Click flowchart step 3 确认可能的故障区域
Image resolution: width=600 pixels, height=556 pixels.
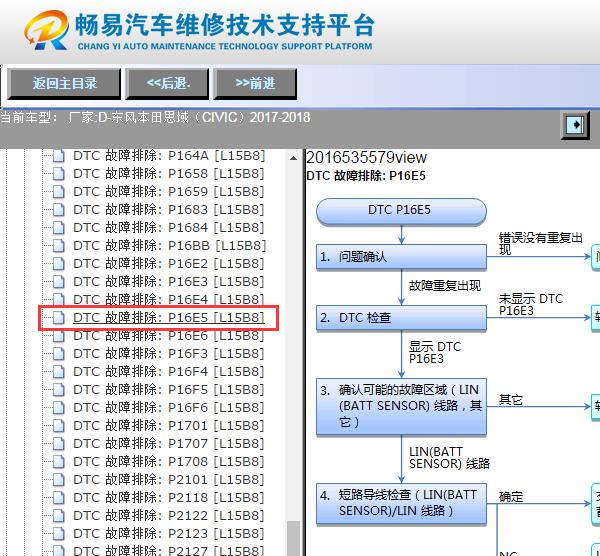click(x=401, y=406)
